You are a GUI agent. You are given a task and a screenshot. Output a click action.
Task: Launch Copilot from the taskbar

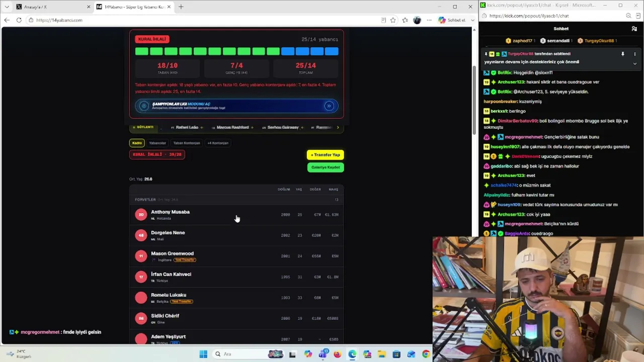308,354
